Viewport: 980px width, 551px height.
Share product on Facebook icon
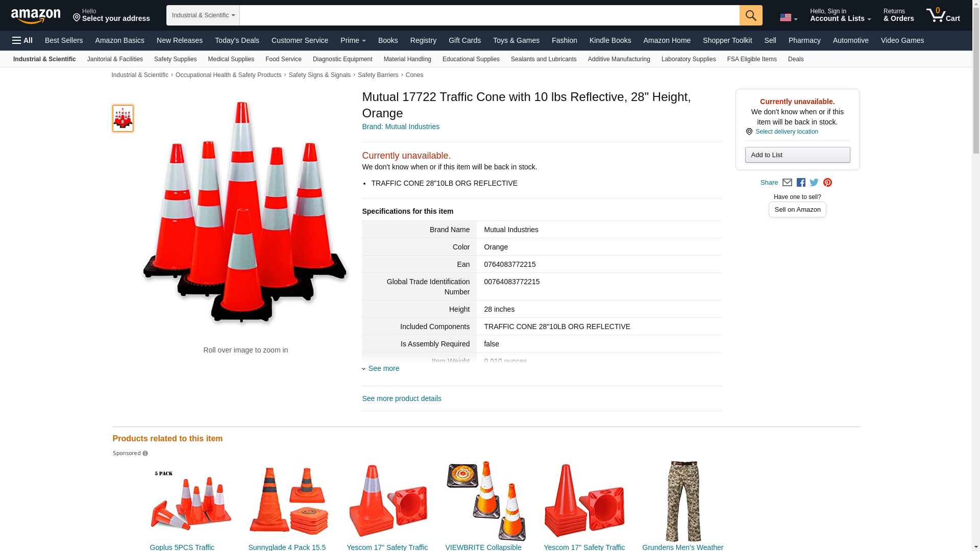click(x=801, y=183)
